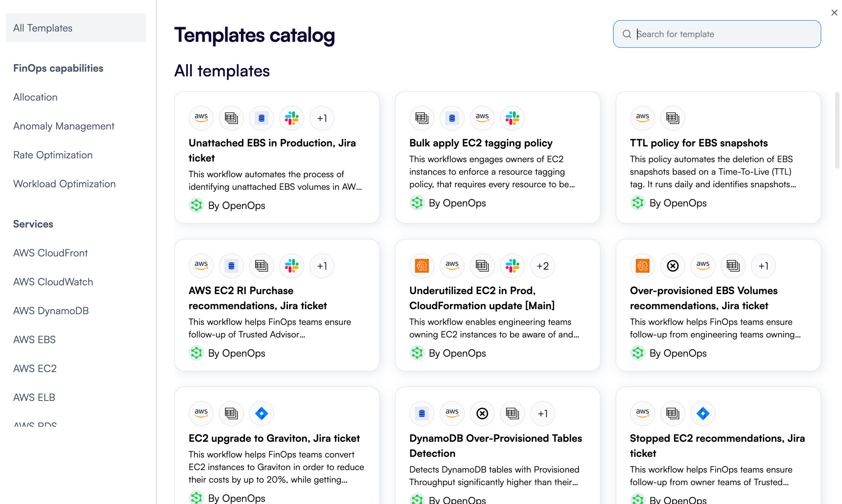The image size is (842, 504).
Task: Click By OpenOps on Bulk apply EC2 card
Action: click(x=457, y=203)
